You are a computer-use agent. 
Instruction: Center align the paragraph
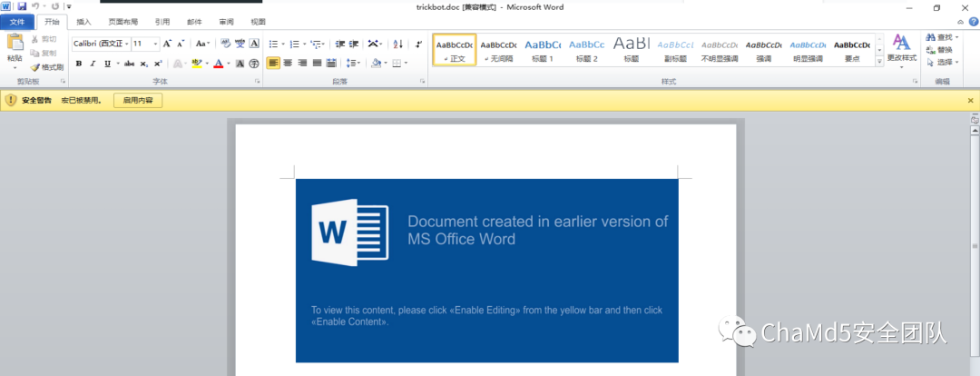click(x=288, y=64)
